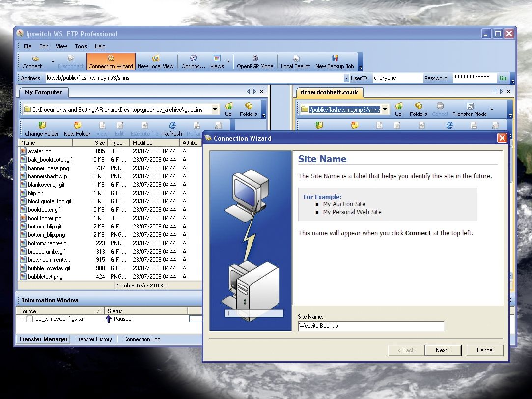Screen dimensions: 532x399
Task: Open the Help menu
Action: tap(100, 46)
